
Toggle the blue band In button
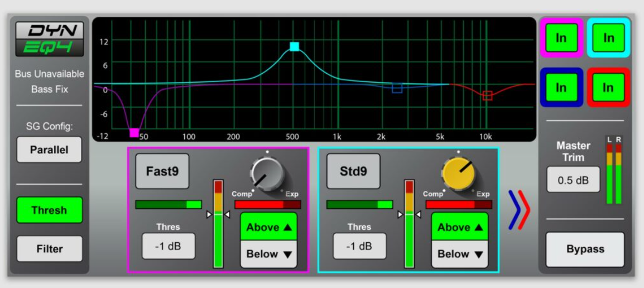(x=561, y=87)
